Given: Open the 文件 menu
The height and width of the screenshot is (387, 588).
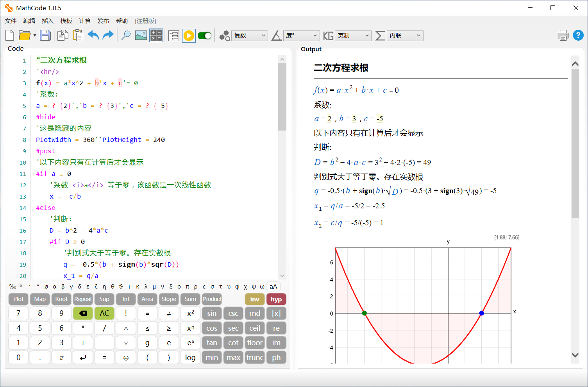Looking at the screenshot, I should 11,21.
